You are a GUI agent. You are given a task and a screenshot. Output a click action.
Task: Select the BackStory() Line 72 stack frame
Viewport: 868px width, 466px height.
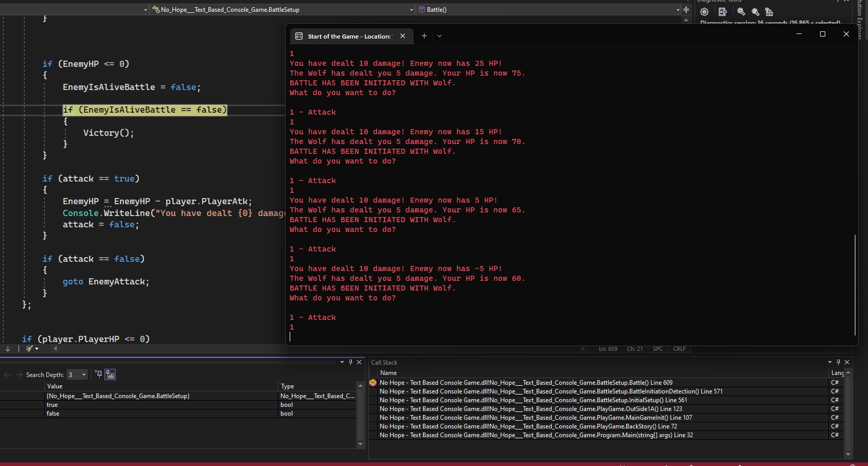click(x=603, y=426)
